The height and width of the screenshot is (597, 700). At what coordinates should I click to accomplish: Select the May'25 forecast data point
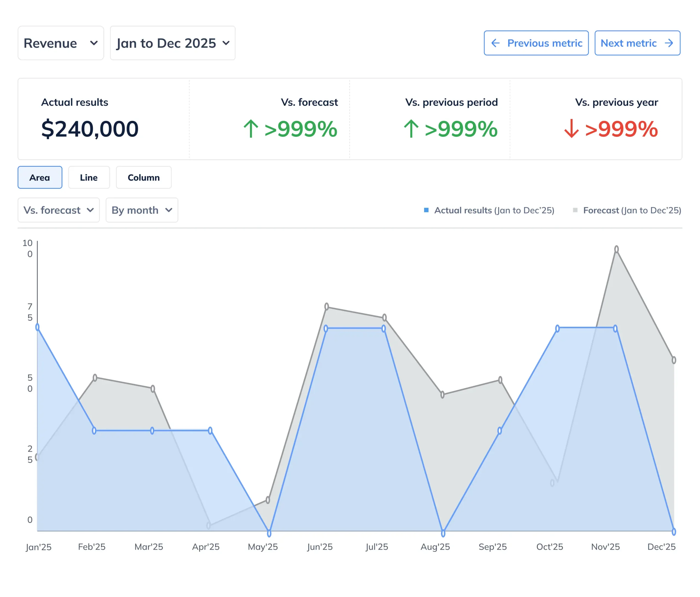(x=268, y=500)
